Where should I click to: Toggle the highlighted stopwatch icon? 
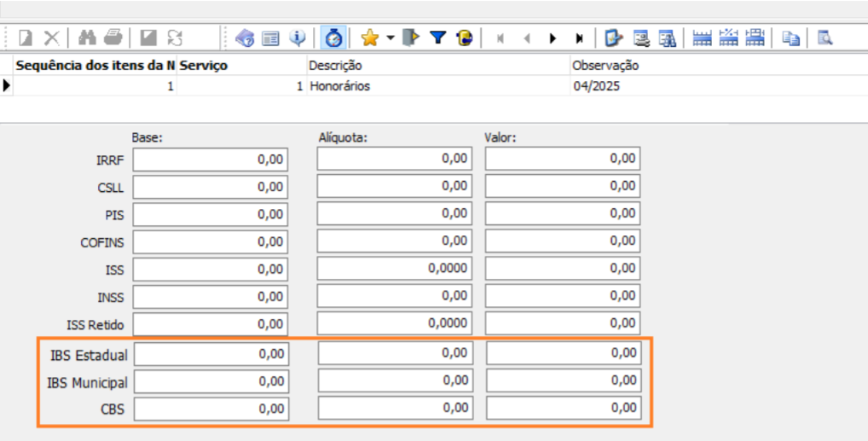[333, 38]
